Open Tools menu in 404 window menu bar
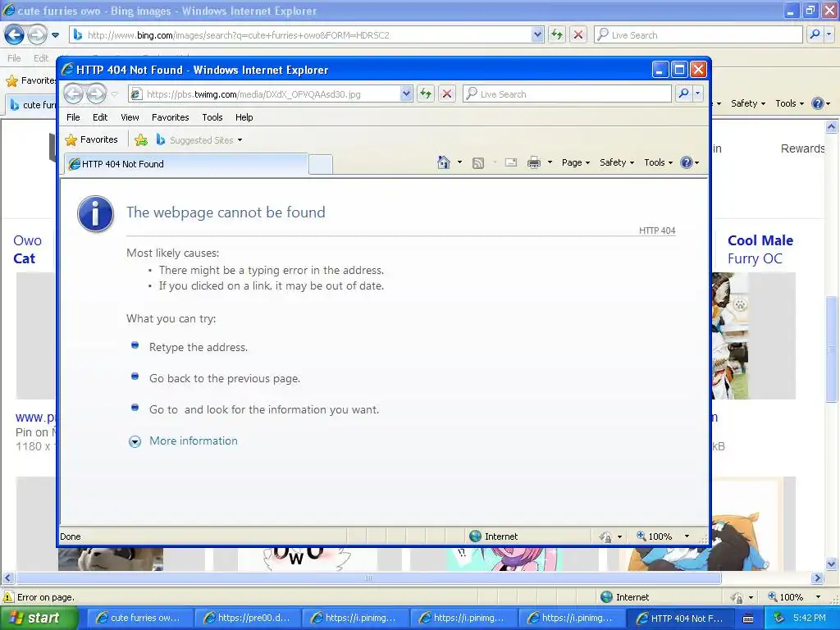 pos(212,117)
